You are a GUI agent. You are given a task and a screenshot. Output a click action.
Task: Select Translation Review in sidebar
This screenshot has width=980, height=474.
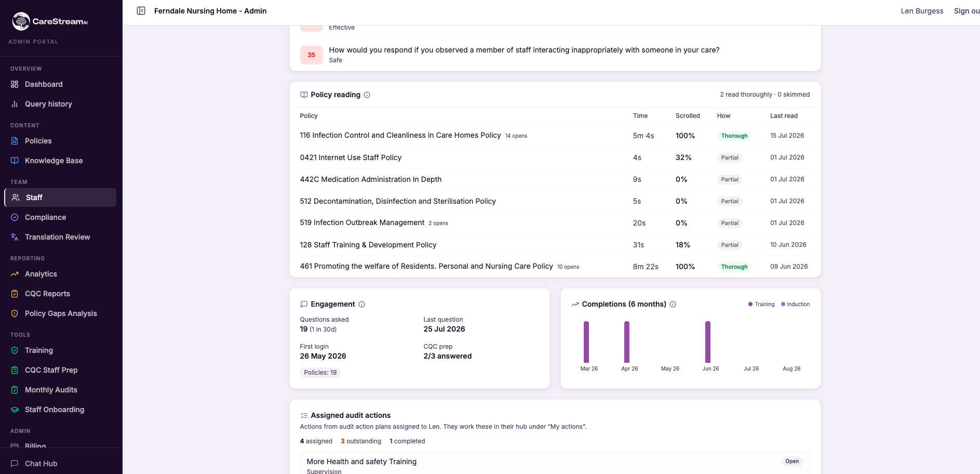(60, 237)
